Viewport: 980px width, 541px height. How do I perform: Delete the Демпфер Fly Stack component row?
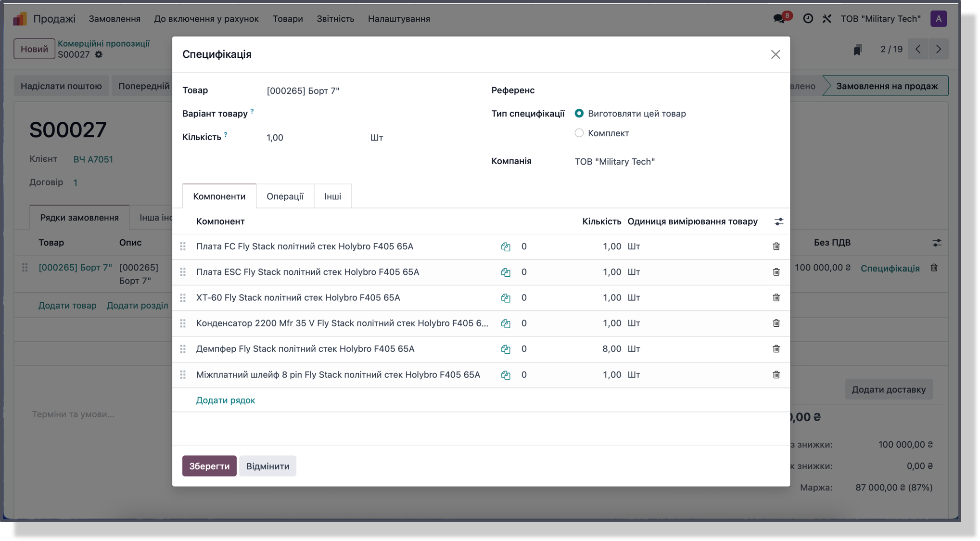tap(776, 349)
